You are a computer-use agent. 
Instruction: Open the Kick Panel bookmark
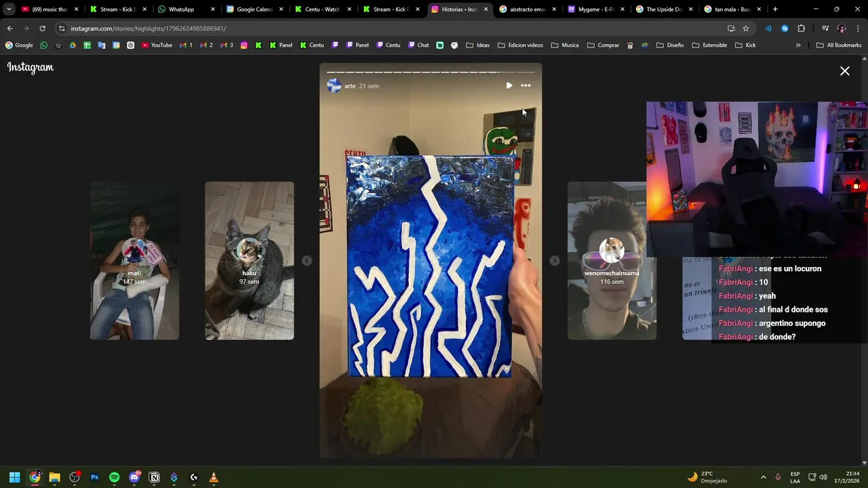pyautogui.click(x=281, y=45)
